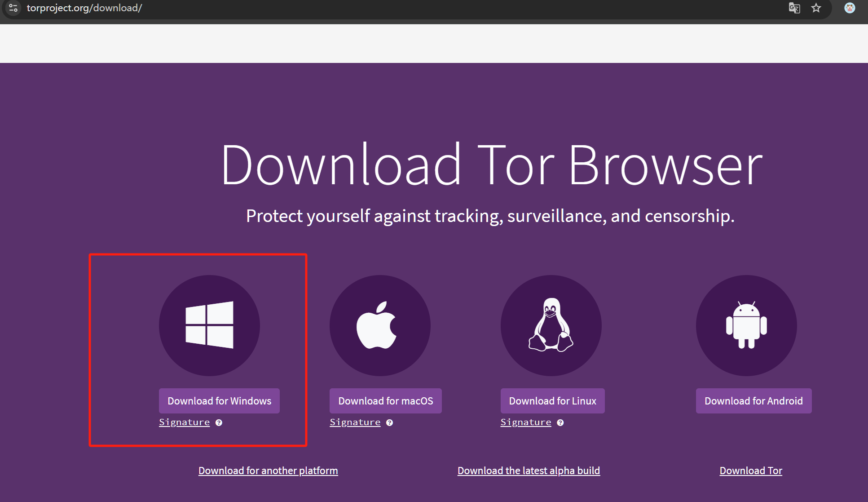Open the macOS Signature link
868x502 pixels.
click(x=355, y=422)
